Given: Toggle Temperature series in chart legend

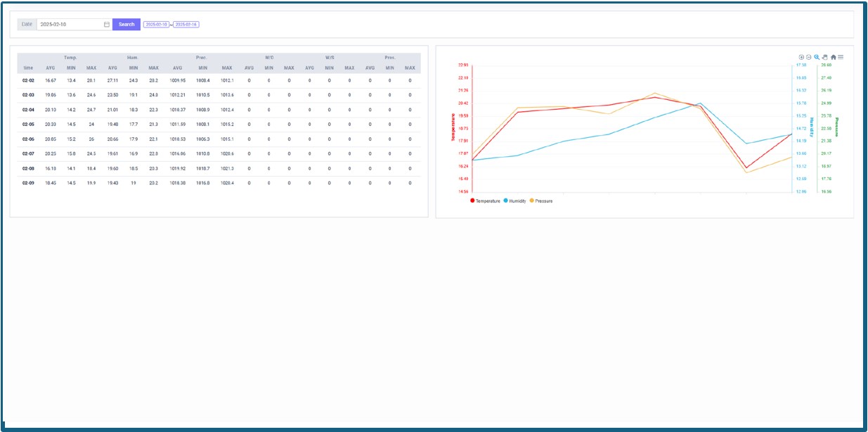Looking at the screenshot, I should tap(488, 201).
